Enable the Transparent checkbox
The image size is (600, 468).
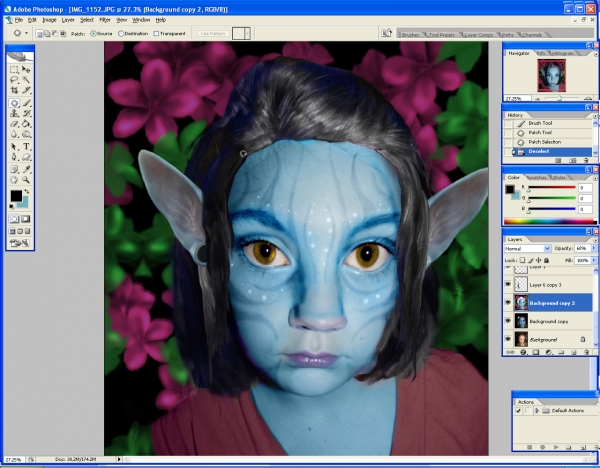156,34
